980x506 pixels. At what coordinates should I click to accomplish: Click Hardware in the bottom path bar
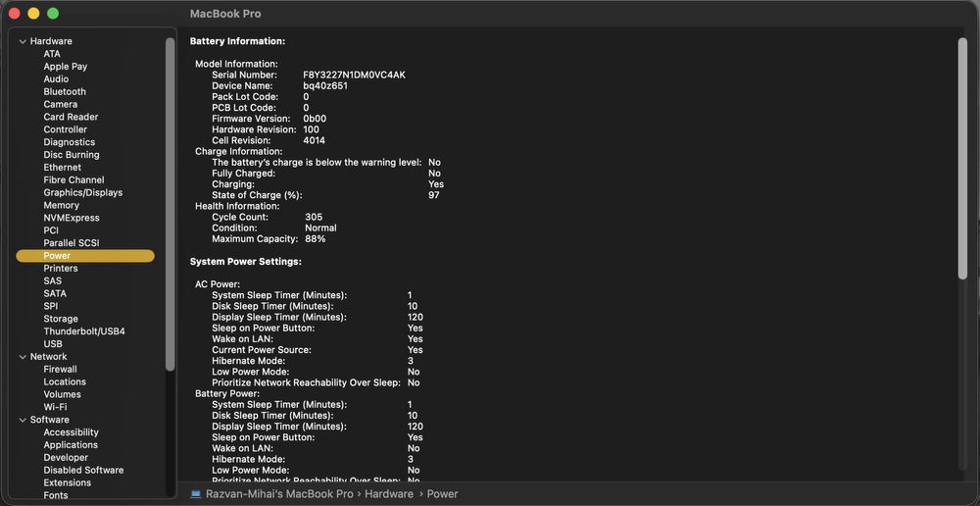(x=388, y=493)
